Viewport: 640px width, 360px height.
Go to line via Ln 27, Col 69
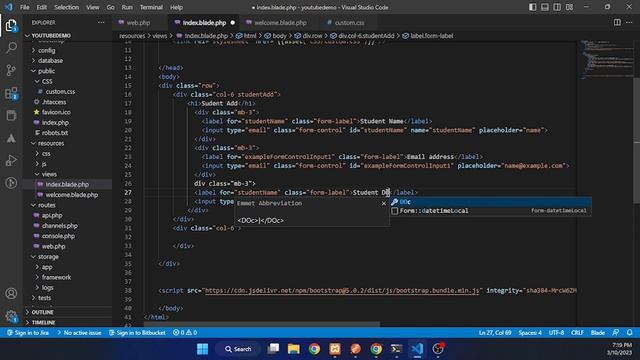[495, 333]
